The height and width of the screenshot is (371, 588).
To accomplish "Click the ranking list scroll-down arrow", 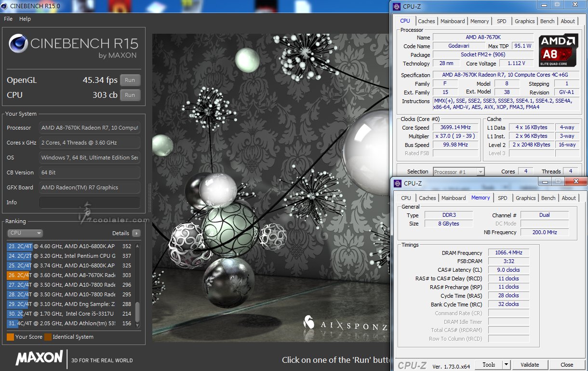I will (138, 325).
